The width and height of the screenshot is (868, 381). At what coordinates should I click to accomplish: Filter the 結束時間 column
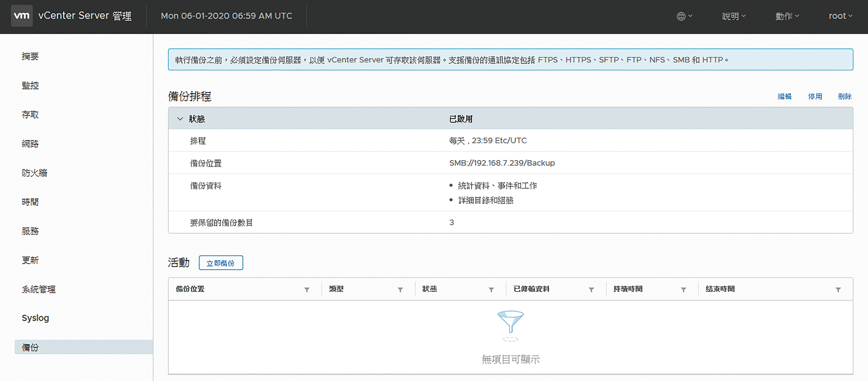click(838, 289)
